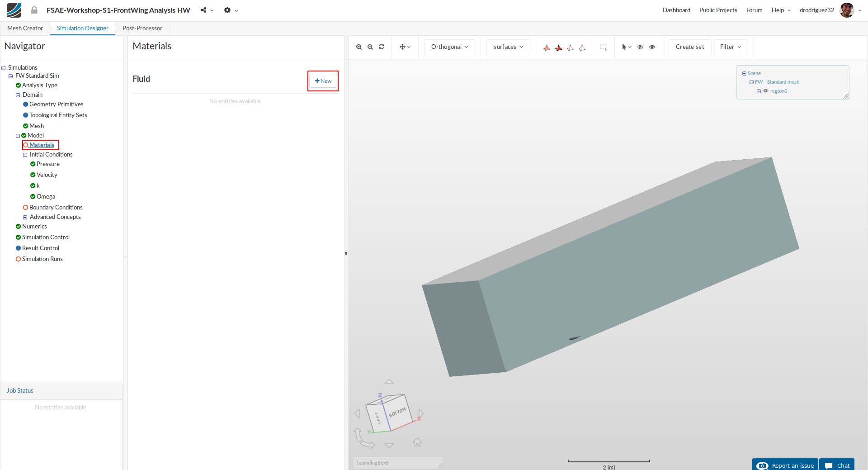The width and height of the screenshot is (868, 470).
Task: Click the BOTTOM face of orientation cube
Action: (397, 412)
